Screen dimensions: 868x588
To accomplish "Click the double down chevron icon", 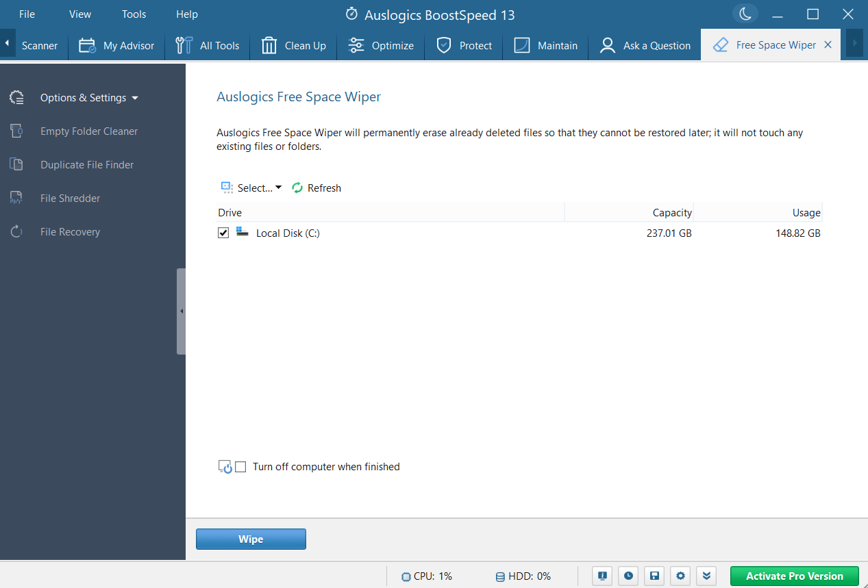I will [706, 576].
